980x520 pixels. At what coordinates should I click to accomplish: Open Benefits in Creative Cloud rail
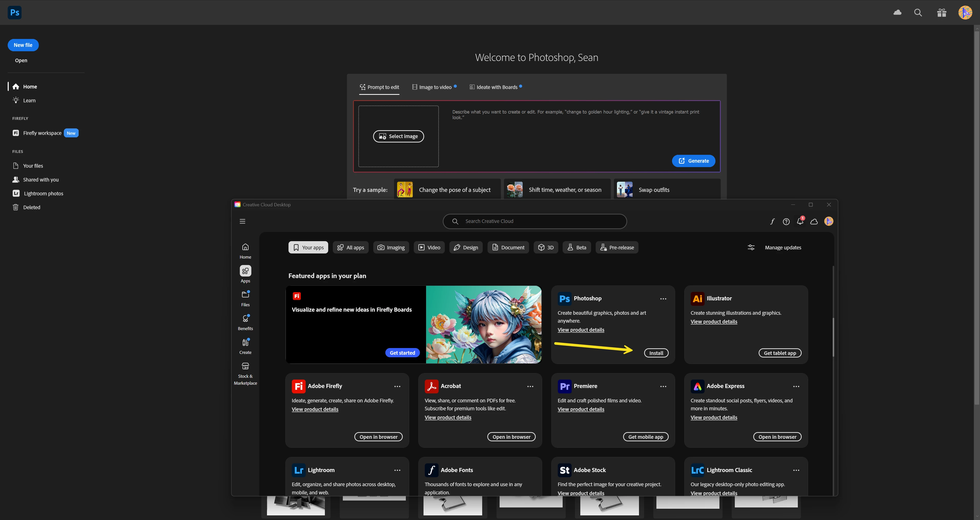point(245,322)
